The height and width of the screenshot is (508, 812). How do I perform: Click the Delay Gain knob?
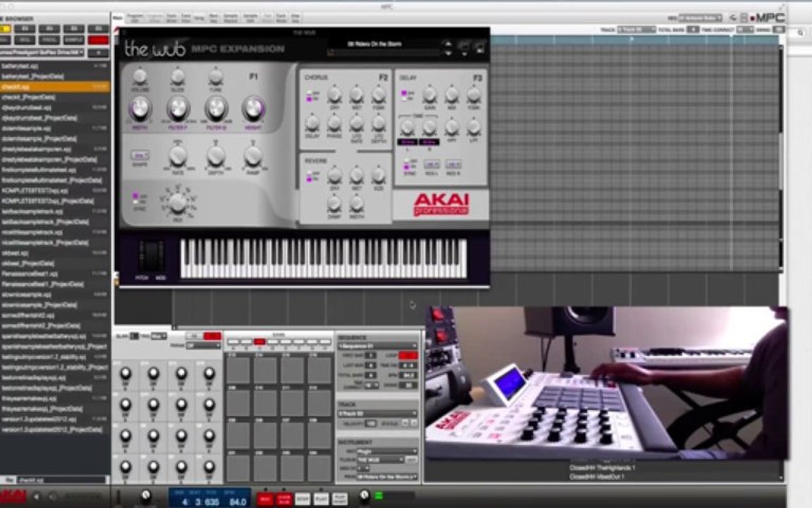pos(429,95)
